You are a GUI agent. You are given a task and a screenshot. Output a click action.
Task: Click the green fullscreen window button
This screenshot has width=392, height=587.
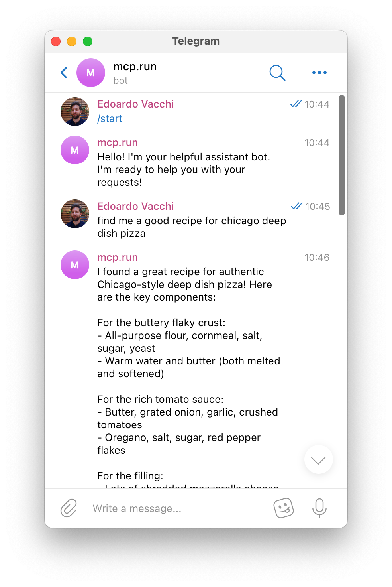pyautogui.click(x=88, y=41)
